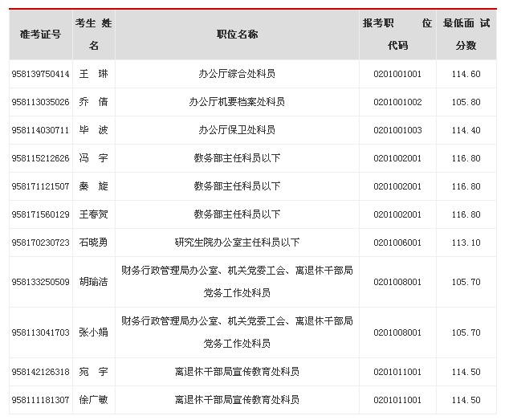Click exam number 958142126318
505x420 pixels.
pos(41,372)
